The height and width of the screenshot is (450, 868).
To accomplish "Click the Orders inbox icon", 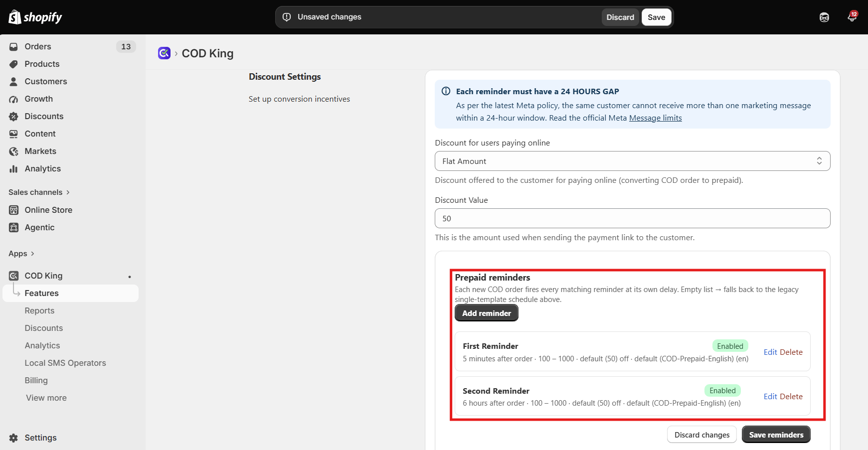I will (x=13, y=46).
